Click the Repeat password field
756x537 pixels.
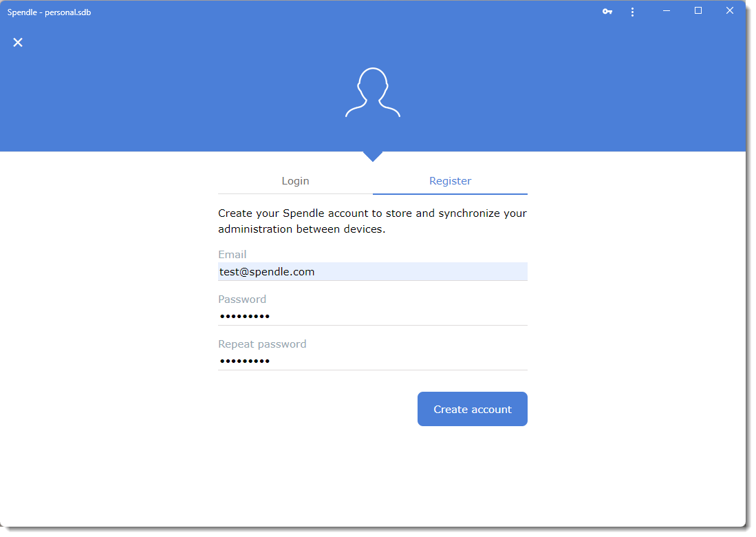click(373, 361)
